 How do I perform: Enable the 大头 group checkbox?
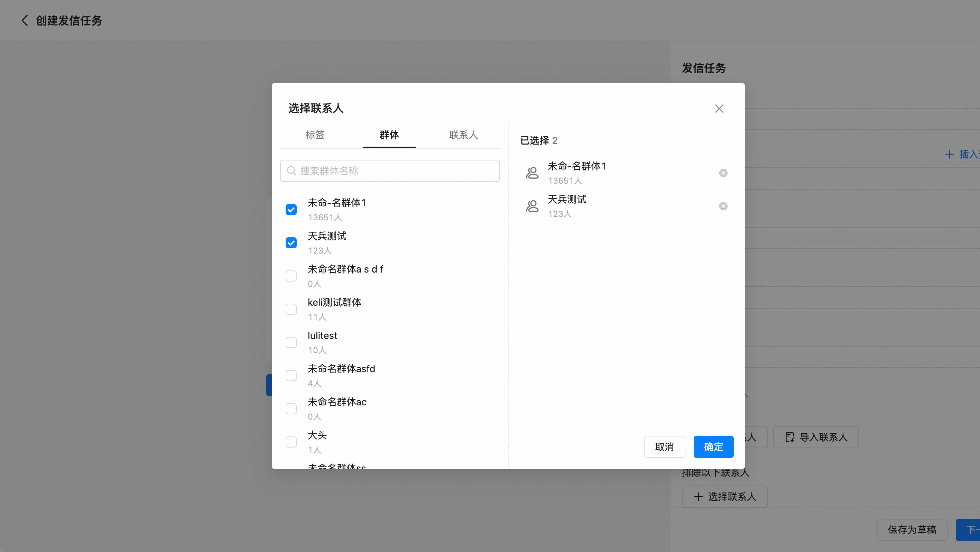click(291, 442)
